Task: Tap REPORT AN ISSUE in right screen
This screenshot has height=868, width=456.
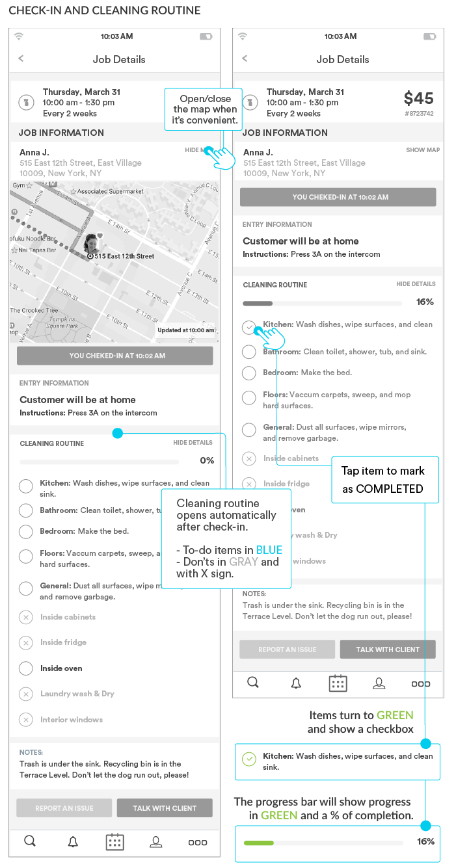Action: pos(287,650)
